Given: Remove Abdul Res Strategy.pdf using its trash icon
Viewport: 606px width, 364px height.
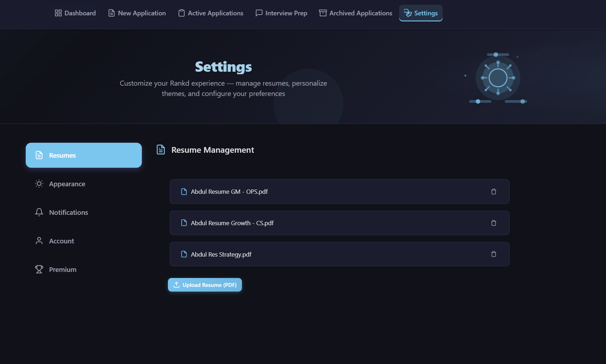Looking at the screenshot, I should pos(494,254).
